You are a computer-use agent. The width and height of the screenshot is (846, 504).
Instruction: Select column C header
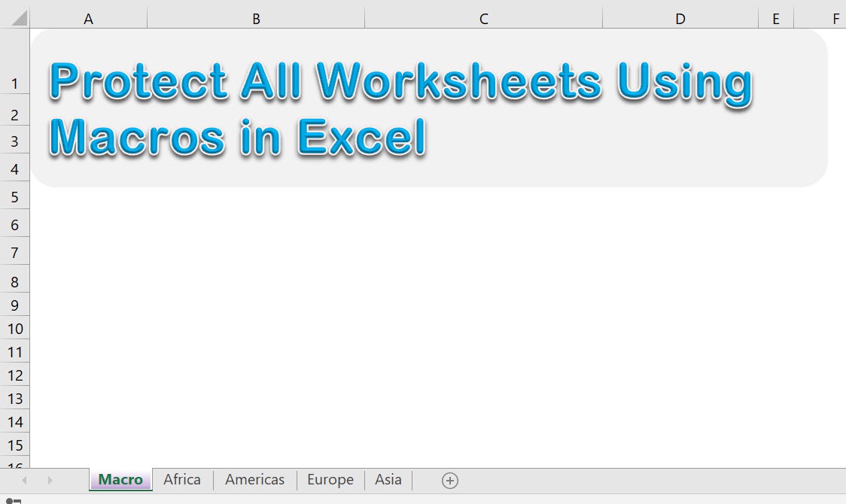(x=484, y=19)
